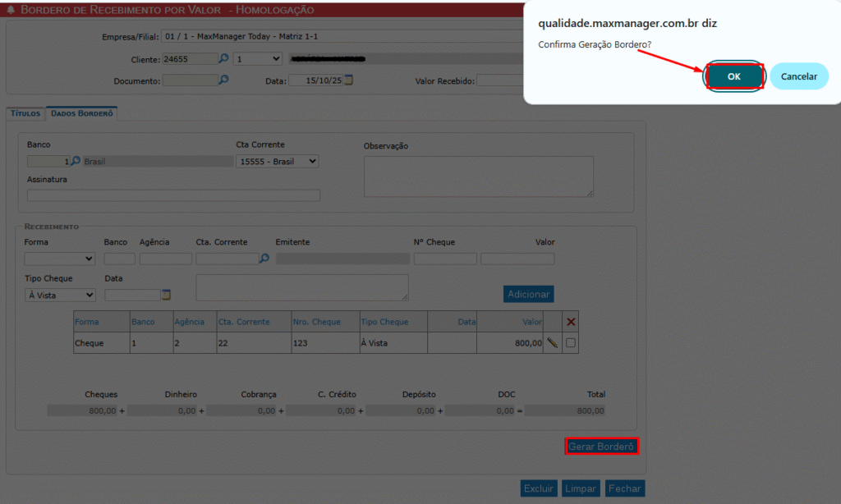Viewport: 841px width, 504px height.
Task: Click the Cliente search magnifier icon
Action: 223,59
